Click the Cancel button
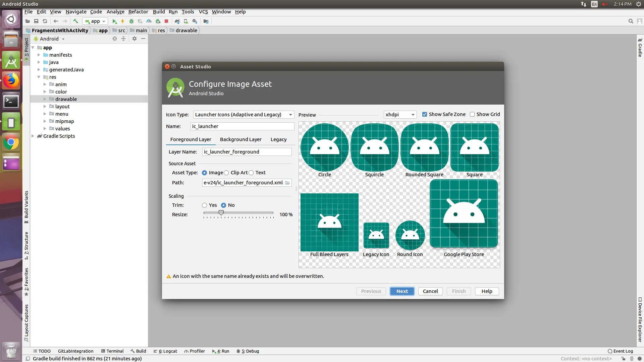Screen dimensions: 644x362 point(430,291)
